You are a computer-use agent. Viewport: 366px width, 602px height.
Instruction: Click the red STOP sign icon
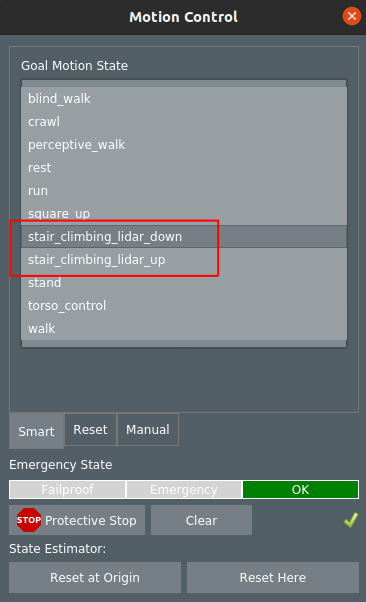tap(29, 520)
